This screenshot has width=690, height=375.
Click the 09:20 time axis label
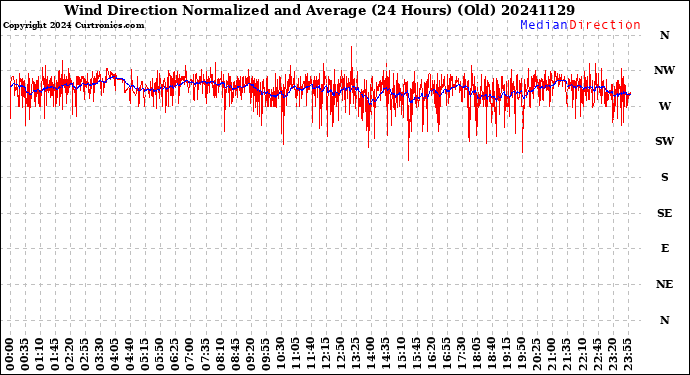tap(250, 354)
